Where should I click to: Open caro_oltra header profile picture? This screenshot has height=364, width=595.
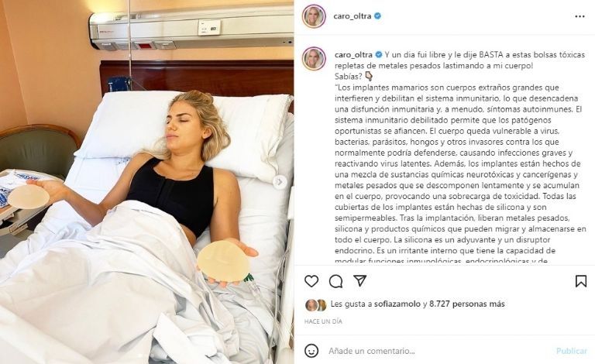314,16
